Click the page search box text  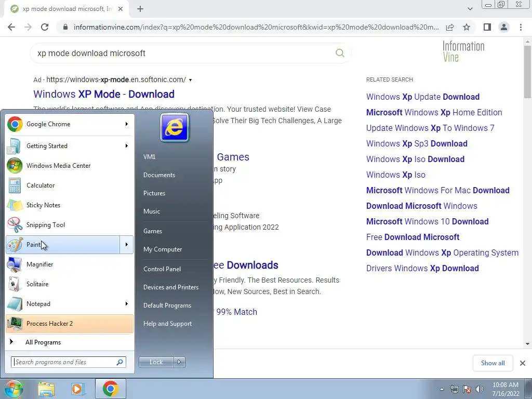pos(91,54)
